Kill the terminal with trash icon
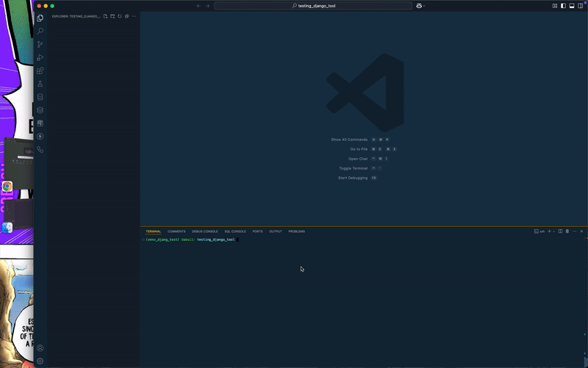This screenshot has height=368, width=588. click(x=567, y=231)
